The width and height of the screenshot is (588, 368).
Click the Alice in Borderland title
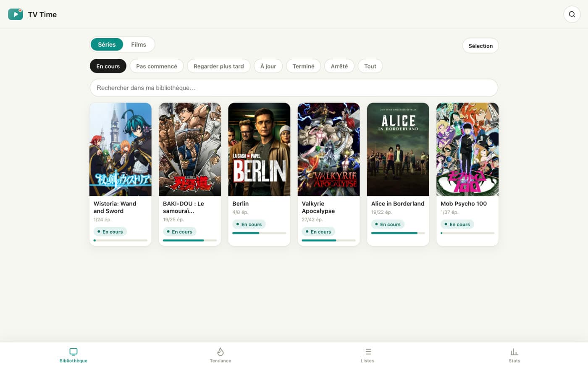[398, 203]
